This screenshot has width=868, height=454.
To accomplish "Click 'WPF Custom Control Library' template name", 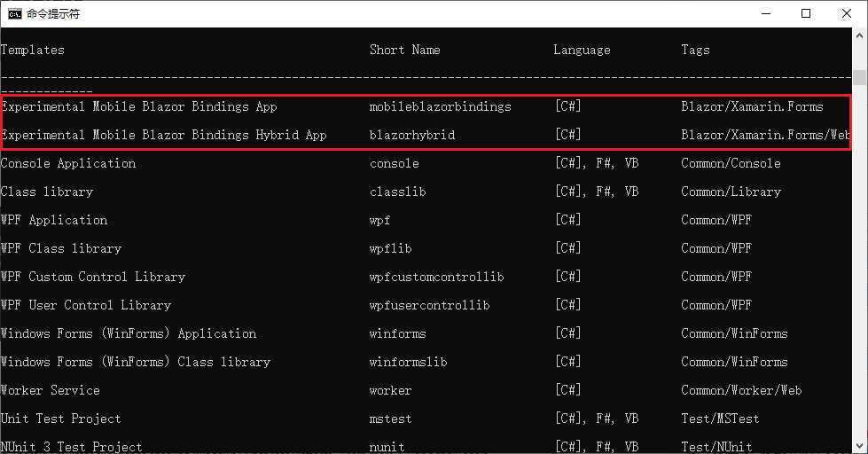I will tap(93, 277).
